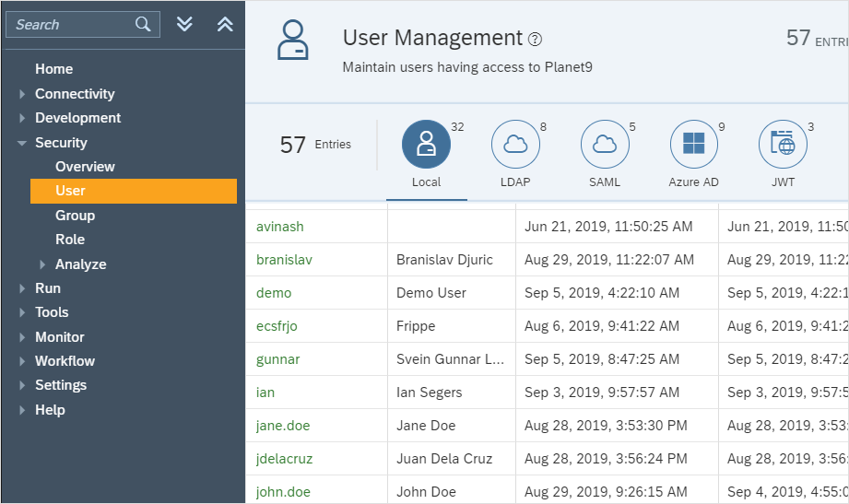Click the User Management help question icon

tap(536, 40)
